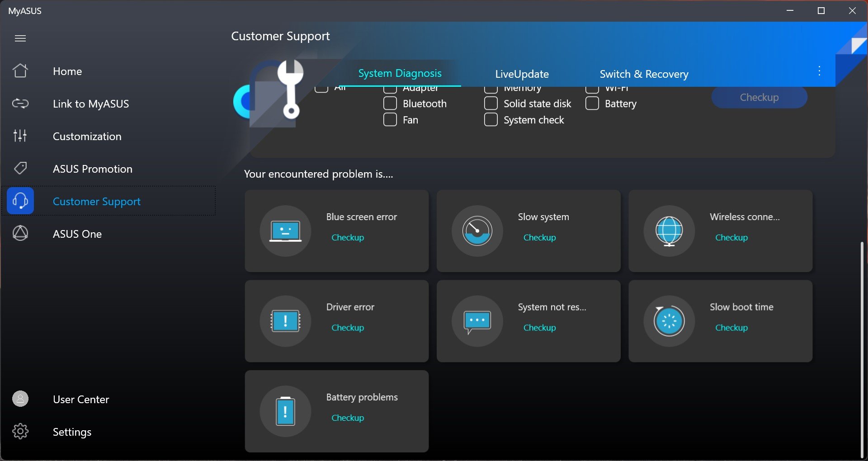Click the 'Slow system' title
Image resolution: width=868 pixels, height=461 pixels.
[x=543, y=216]
